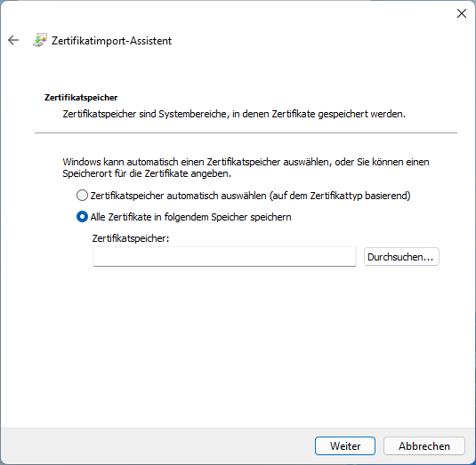Click the bold 'Zertifikatspeicher' heading
This screenshot has width=476, height=465.
81,98
